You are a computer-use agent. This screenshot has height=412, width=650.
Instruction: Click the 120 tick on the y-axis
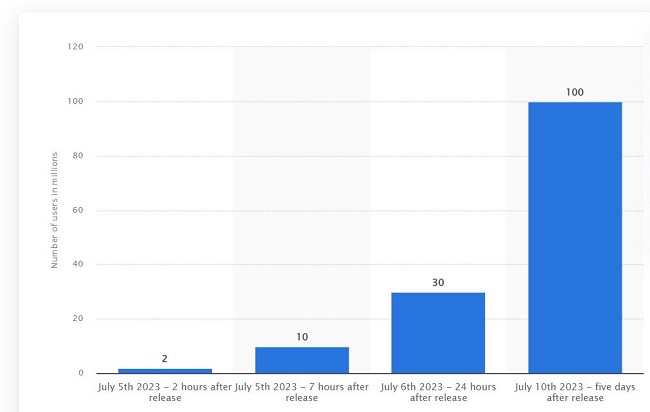coord(76,47)
